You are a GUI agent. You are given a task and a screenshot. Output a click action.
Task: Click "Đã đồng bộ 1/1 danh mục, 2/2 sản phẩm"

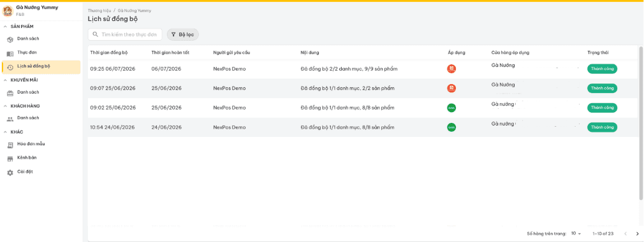[348, 88]
